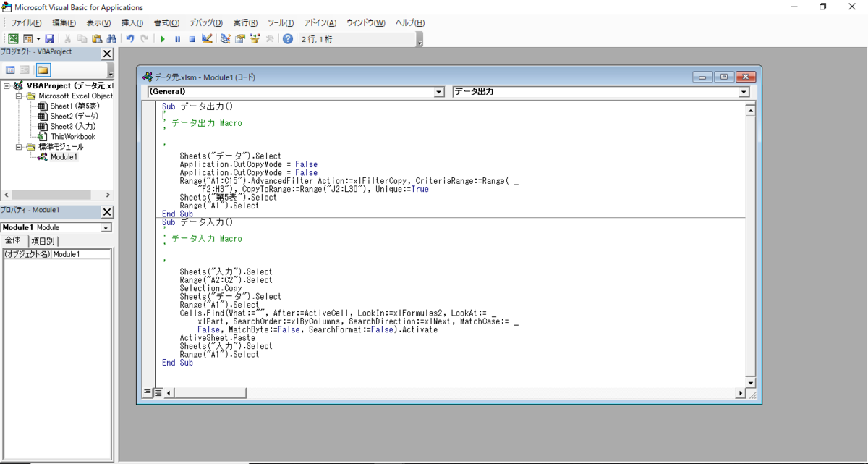Click Project panel toolbar overflow arrow
The height and width of the screenshot is (464, 868).
tap(110, 71)
